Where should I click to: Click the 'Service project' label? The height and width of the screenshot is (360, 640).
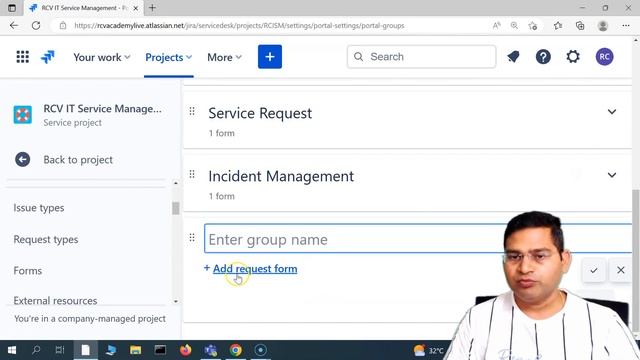[73, 122]
